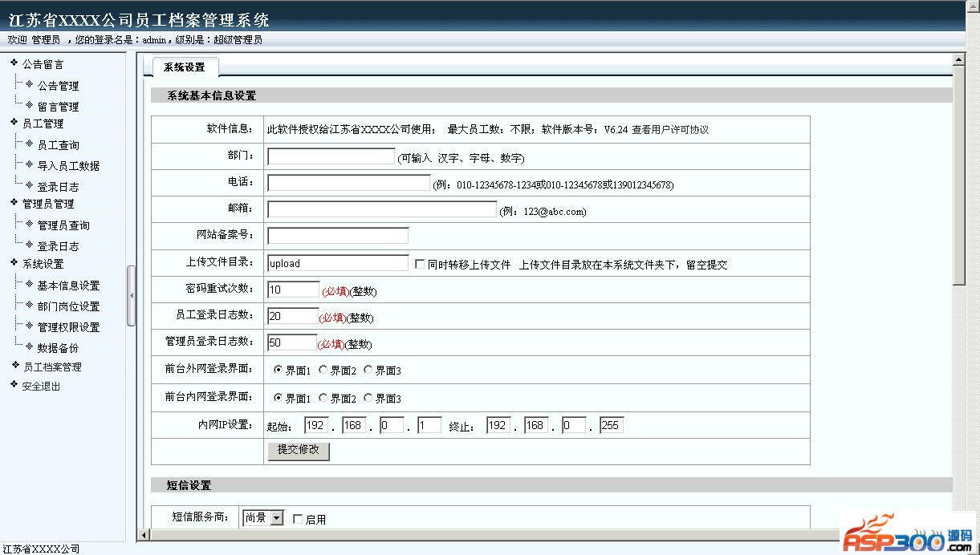Open 数据备份 in the sidebar
The image size is (980, 555).
coord(58,348)
